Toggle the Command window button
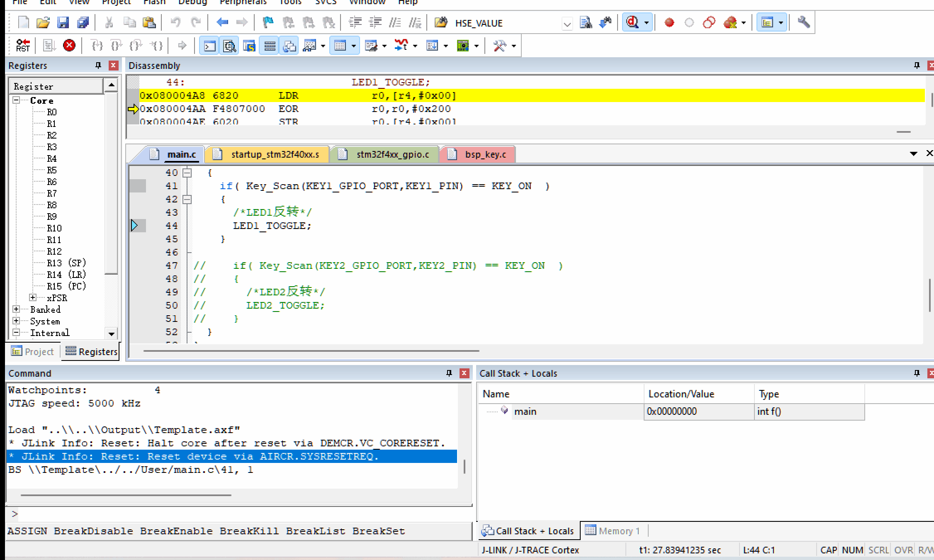The image size is (934, 560). [209, 46]
